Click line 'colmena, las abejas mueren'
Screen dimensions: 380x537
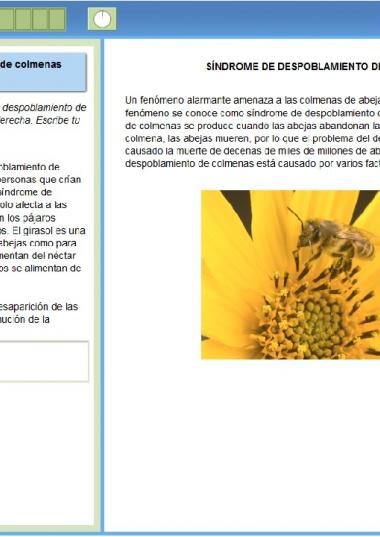[x=252, y=138]
